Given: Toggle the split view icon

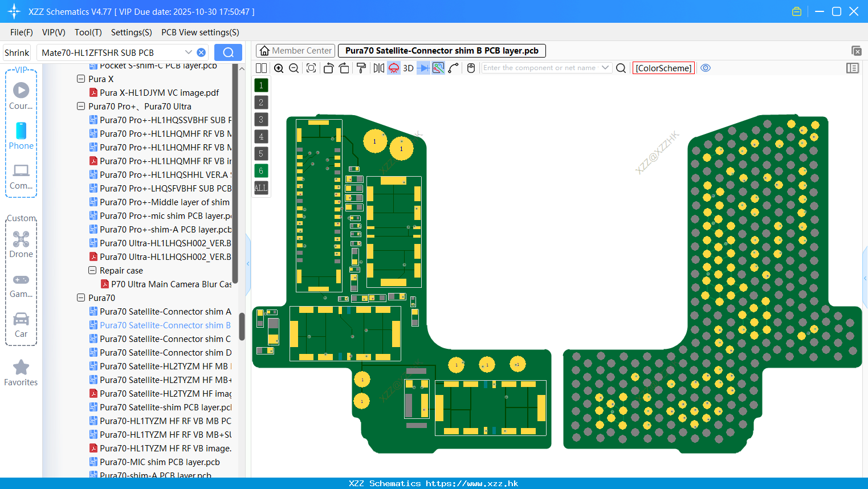Looking at the screenshot, I should click(261, 68).
